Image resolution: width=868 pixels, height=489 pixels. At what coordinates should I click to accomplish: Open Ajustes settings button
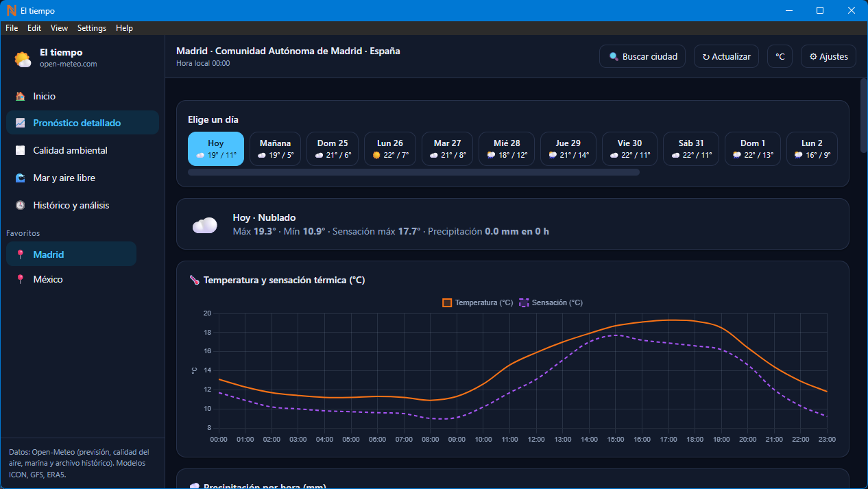(828, 57)
